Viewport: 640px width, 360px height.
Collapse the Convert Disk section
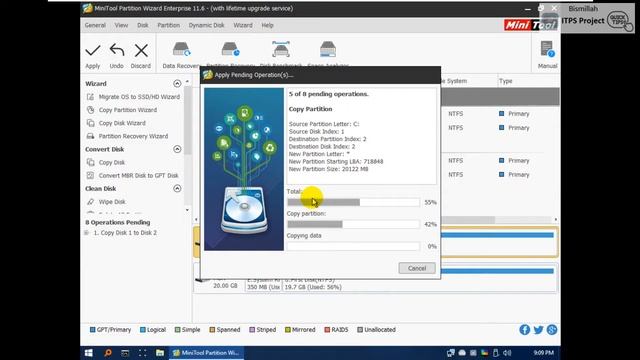point(177,149)
